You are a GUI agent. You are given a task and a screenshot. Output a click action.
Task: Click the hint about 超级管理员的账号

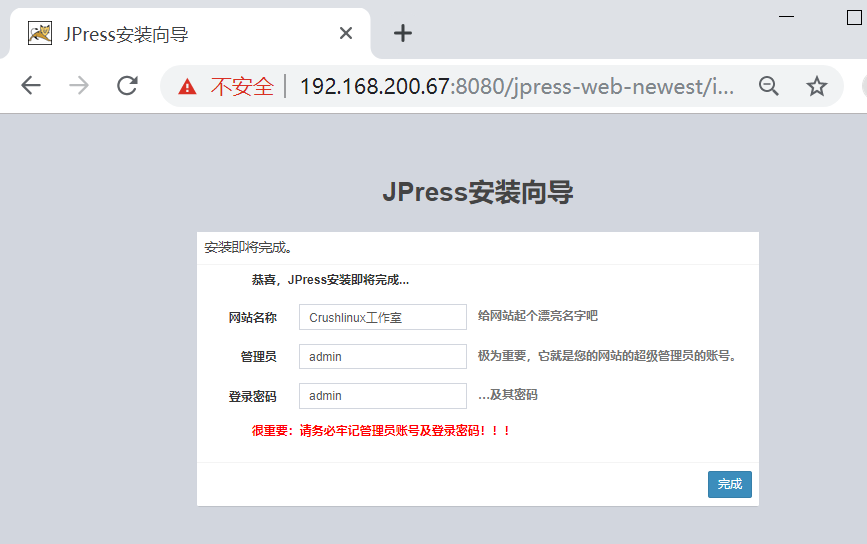tap(607, 355)
